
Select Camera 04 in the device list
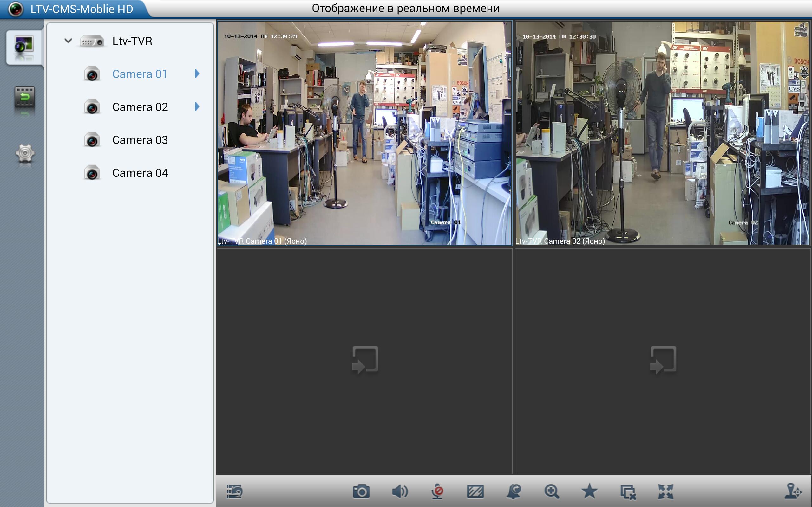click(x=140, y=173)
